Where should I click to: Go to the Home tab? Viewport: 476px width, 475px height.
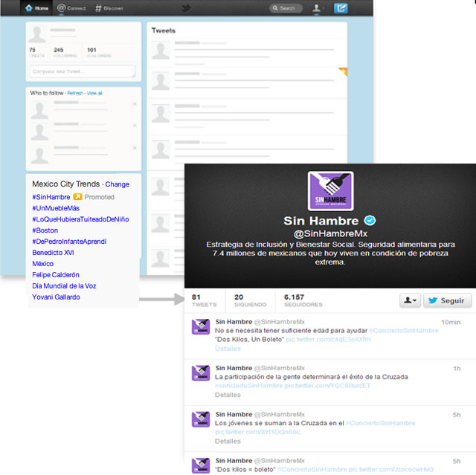pos(37,9)
